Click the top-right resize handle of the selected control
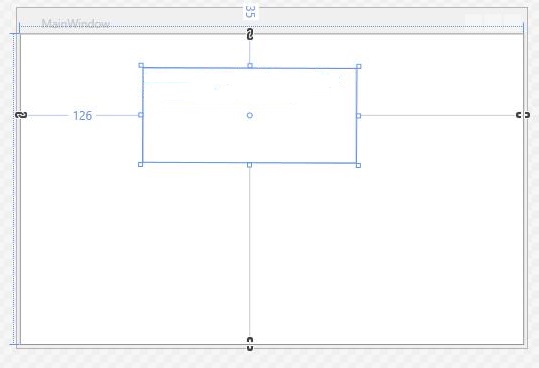The height and width of the screenshot is (368, 539). [359, 66]
